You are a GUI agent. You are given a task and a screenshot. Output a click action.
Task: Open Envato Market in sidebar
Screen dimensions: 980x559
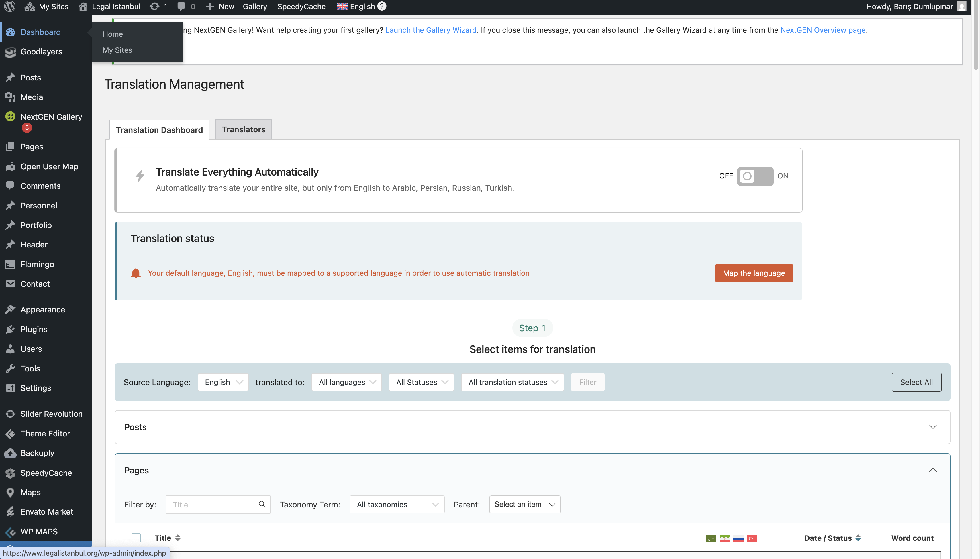46,512
